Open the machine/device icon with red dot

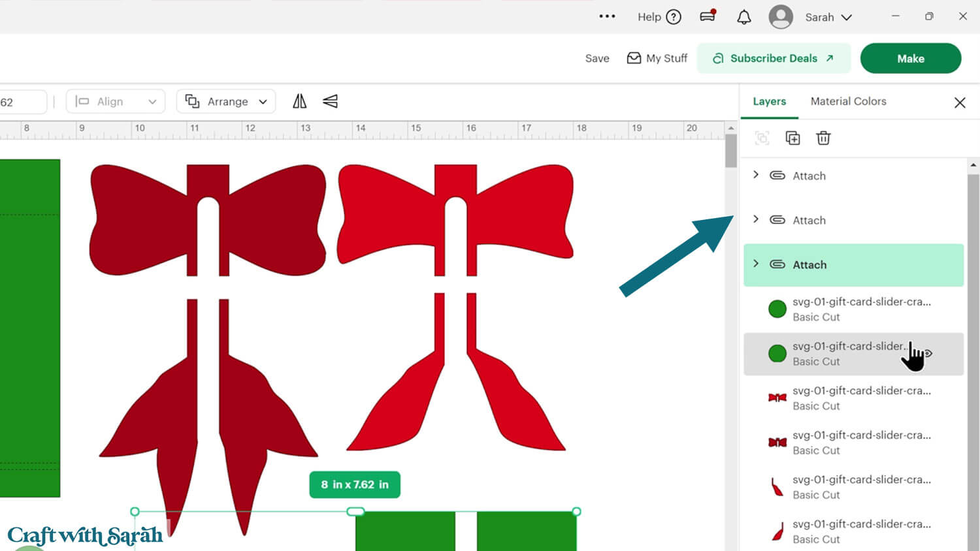pyautogui.click(x=708, y=17)
